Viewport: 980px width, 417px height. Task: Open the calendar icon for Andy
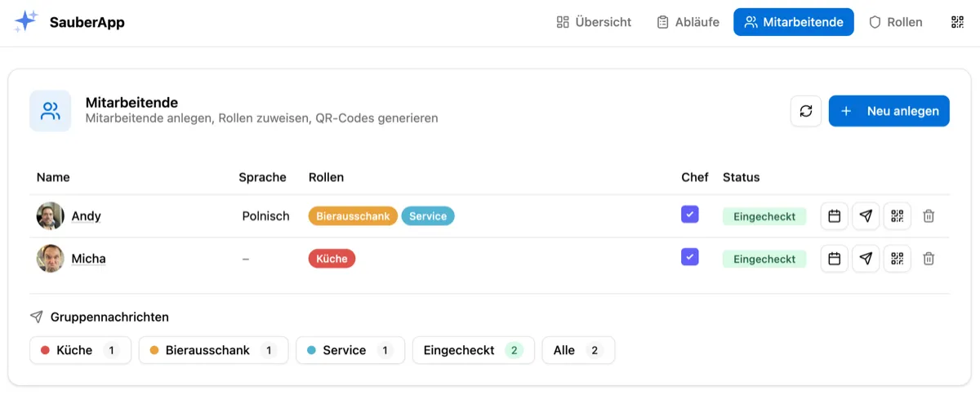834,216
